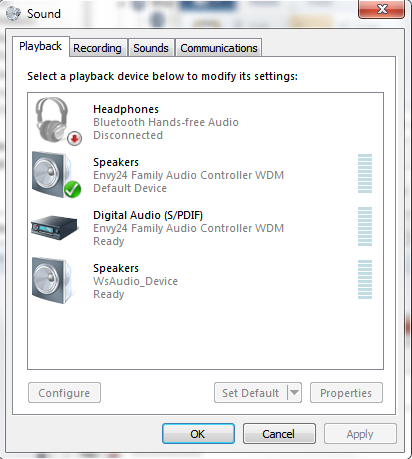Click the Sound title bar icon

(x=13, y=13)
